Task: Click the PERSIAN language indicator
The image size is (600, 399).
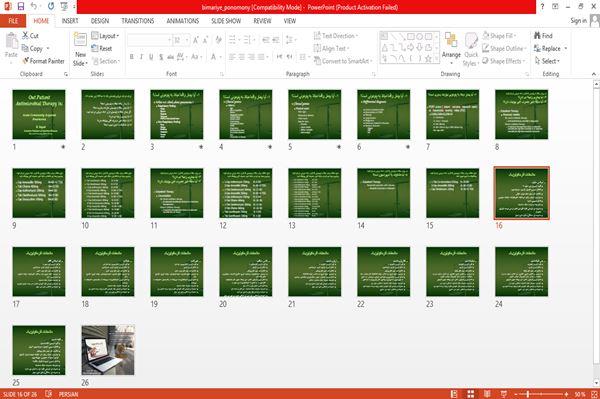Action: pos(68,394)
